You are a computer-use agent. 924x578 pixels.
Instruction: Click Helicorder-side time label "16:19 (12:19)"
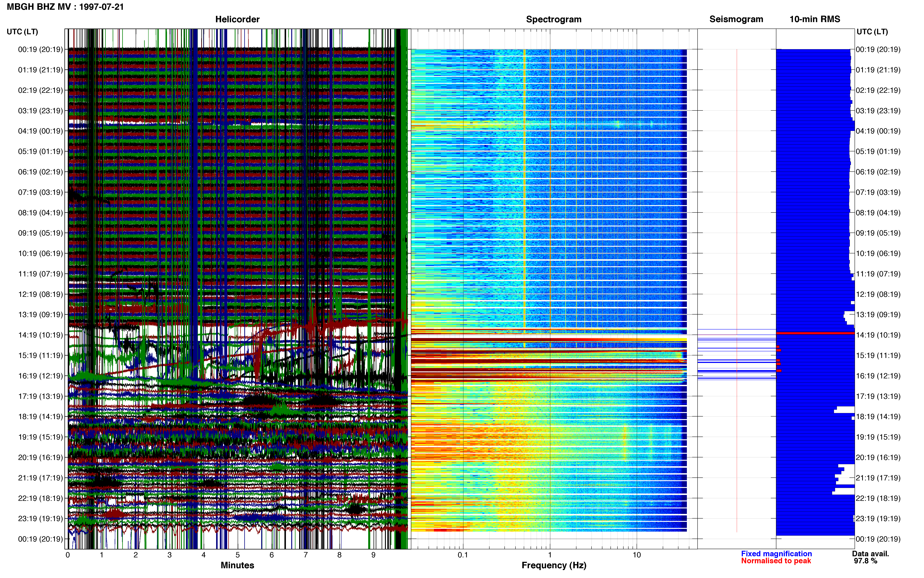coord(41,376)
